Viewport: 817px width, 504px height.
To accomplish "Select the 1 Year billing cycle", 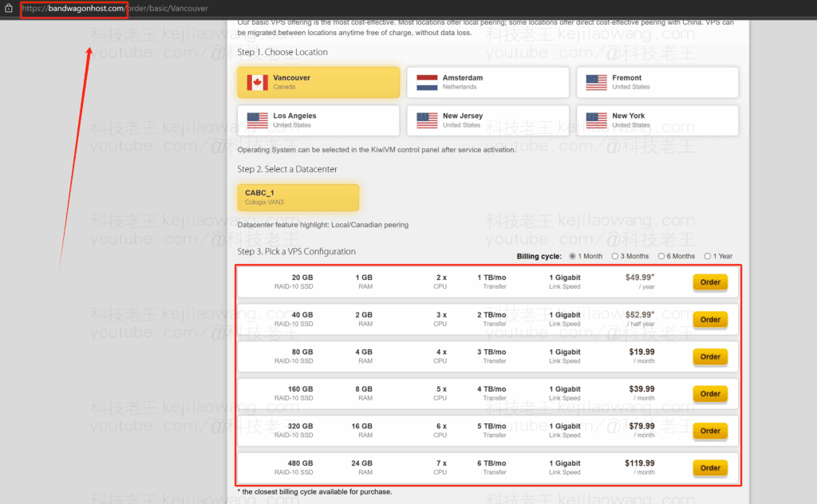I will pyautogui.click(x=708, y=256).
